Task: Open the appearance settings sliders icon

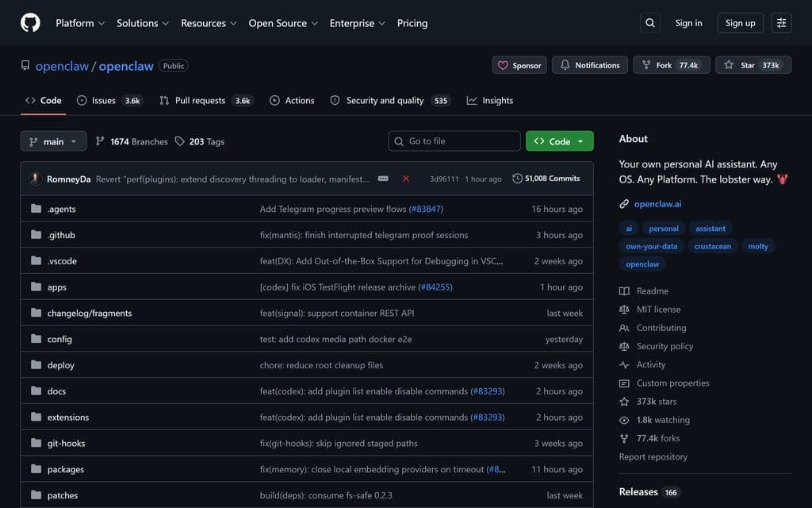Action: point(781,23)
